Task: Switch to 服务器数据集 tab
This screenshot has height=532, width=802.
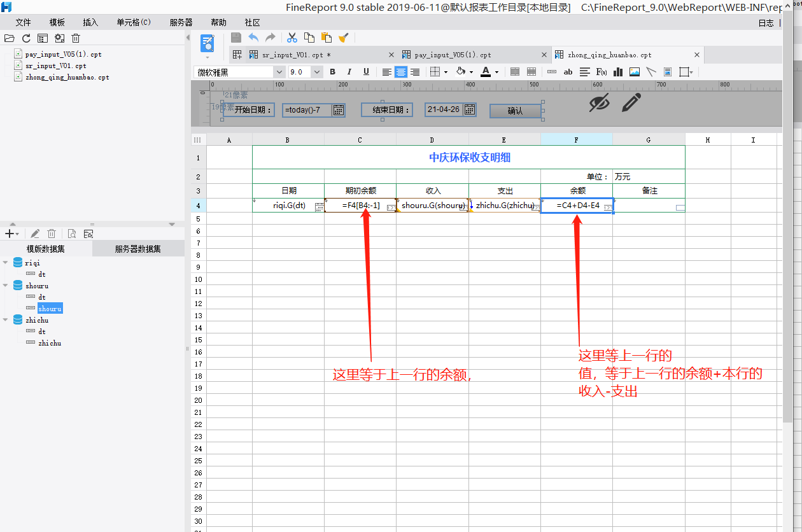Action: point(138,249)
